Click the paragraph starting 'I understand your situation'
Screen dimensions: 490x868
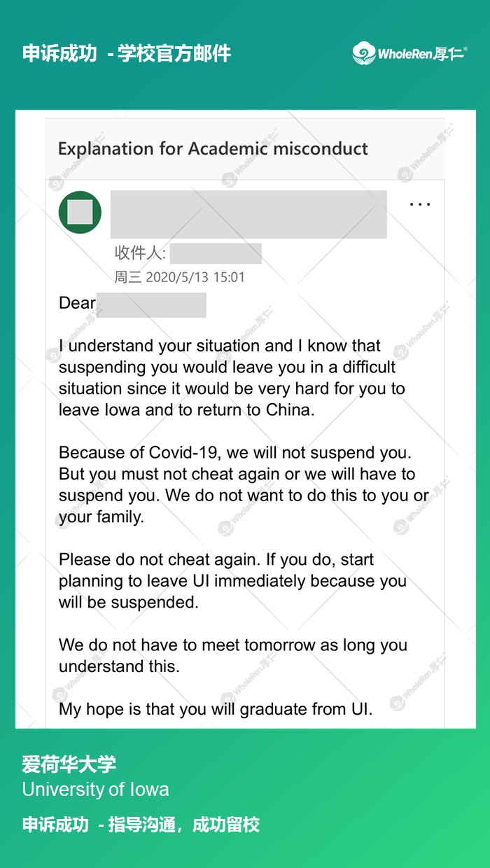tap(231, 377)
